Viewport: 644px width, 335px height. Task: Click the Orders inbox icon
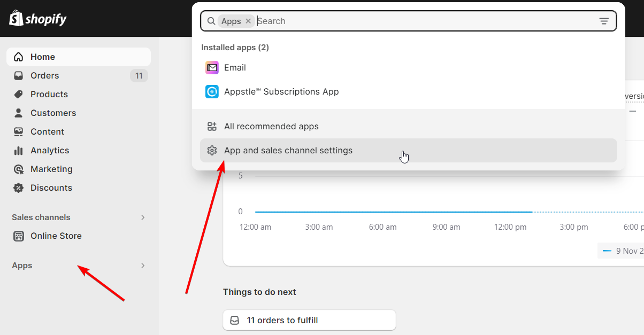pyautogui.click(x=19, y=75)
